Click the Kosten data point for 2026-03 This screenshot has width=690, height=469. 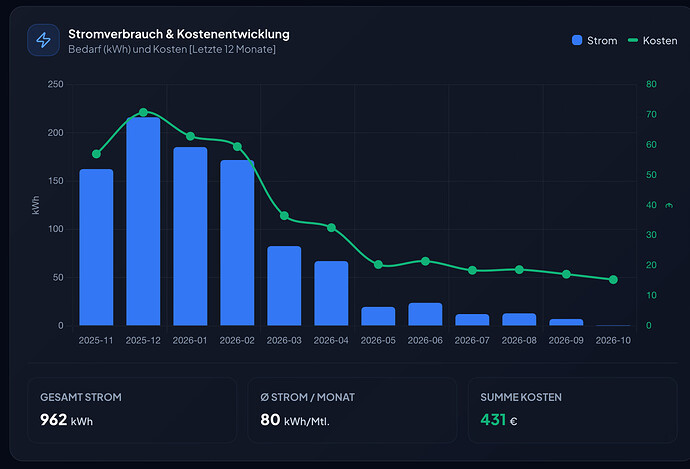point(284,216)
